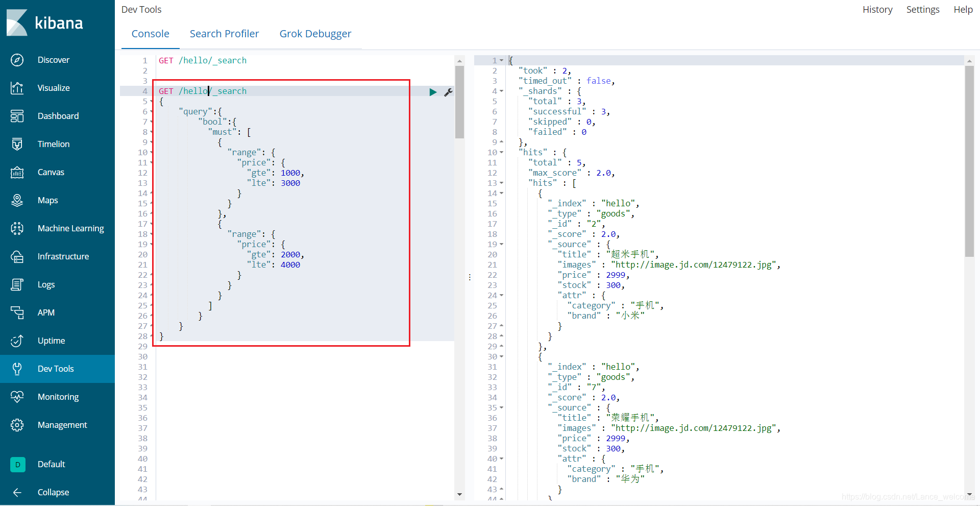Viewport: 980px width, 506px height.
Task: Select the Dev Tools wrench icon in sidebar
Action: tap(17, 369)
